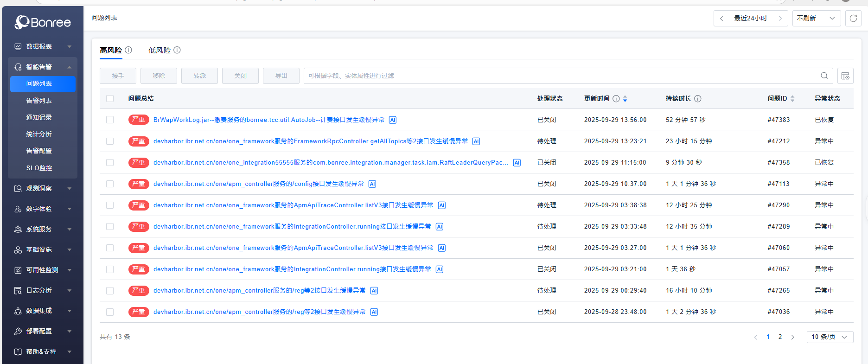Open the 10 条/页 page size dropdown
Image resolution: width=868 pixels, height=364 pixels.
830,337
